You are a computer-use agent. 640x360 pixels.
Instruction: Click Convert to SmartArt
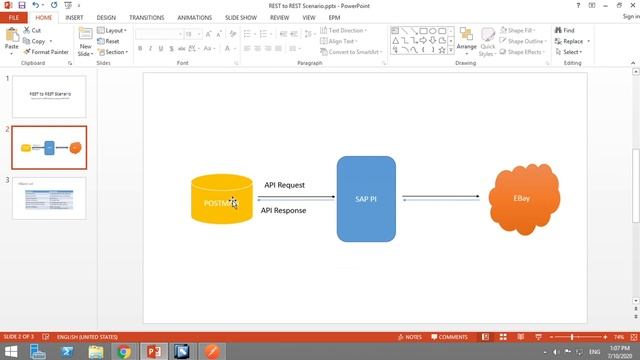tap(351, 52)
